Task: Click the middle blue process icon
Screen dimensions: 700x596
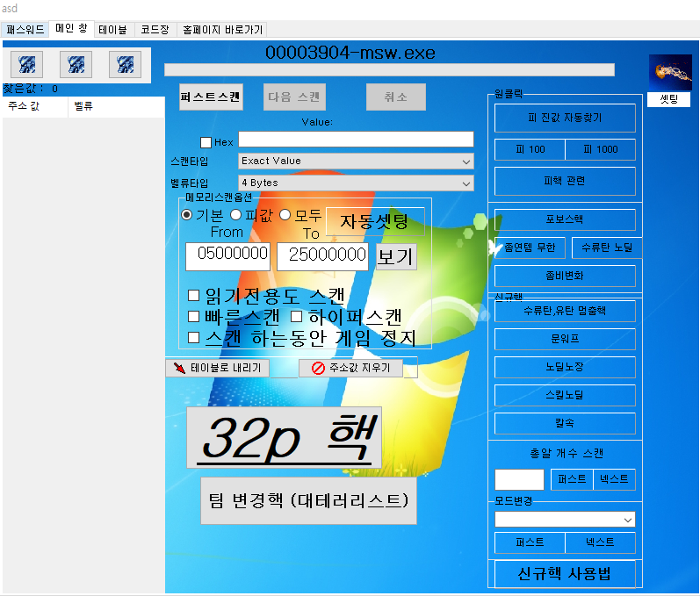Action: point(76,63)
